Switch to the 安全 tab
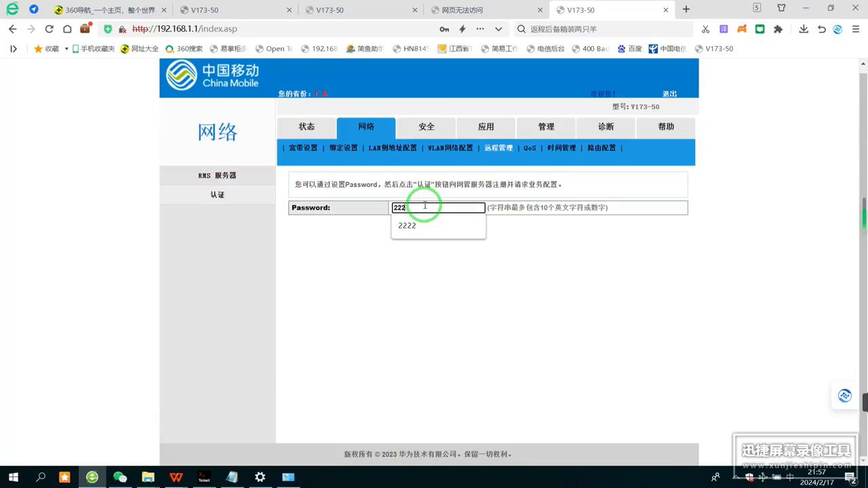Image resolution: width=868 pixels, height=488 pixels. (x=426, y=127)
